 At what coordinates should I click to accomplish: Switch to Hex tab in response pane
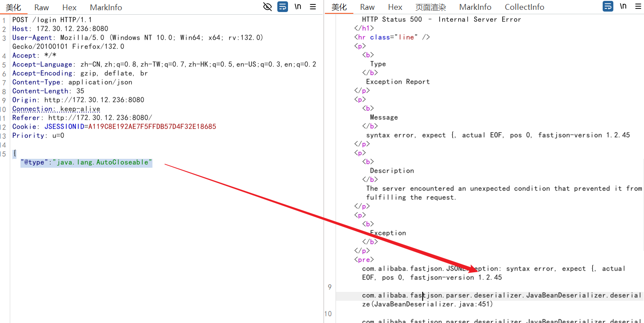pyautogui.click(x=395, y=7)
